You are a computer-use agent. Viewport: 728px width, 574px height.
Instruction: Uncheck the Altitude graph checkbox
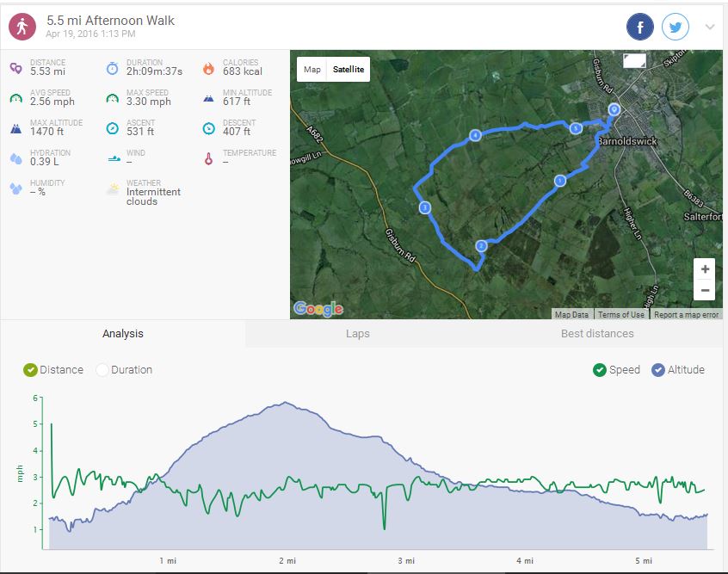tap(658, 370)
